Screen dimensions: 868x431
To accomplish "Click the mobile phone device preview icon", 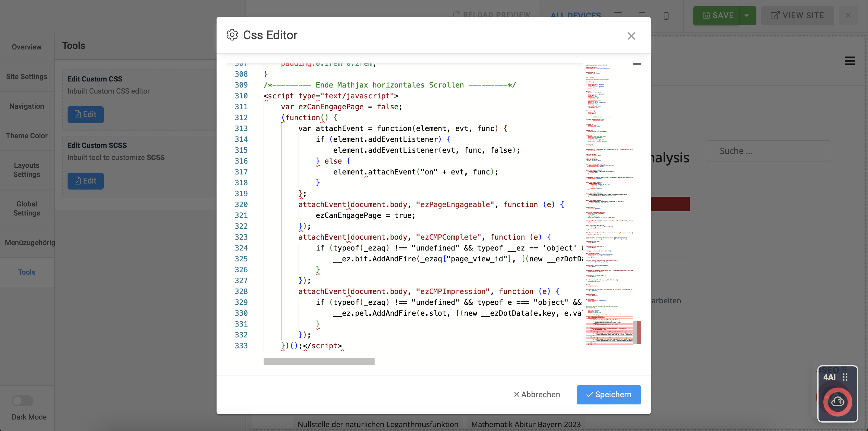I will click(x=666, y=15).
